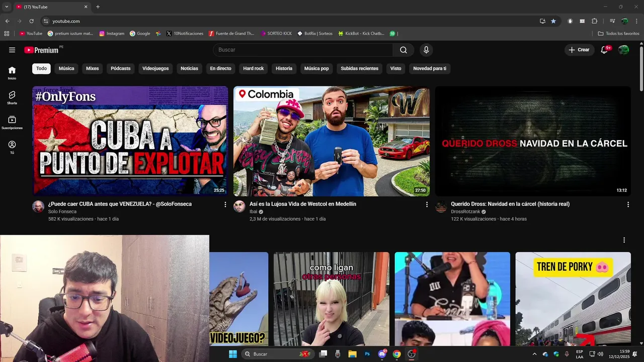Click inside the YouTube Buscar field
The width and height of the screenshot is (644, 362).
[303, 50]
